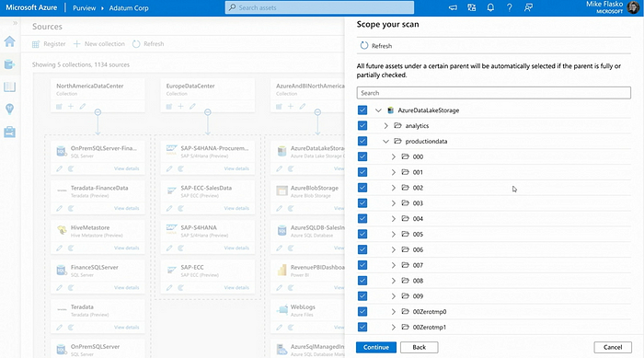The image size is (644, 358).
Task: Click the search magnifier icon in top bar
Action: pyautogui.click(x=233, y=7)
